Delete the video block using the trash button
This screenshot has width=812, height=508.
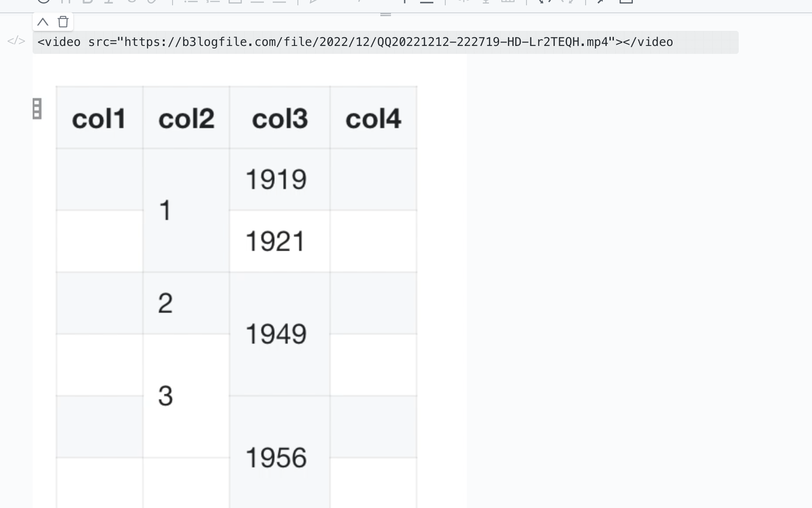[63, 21]
